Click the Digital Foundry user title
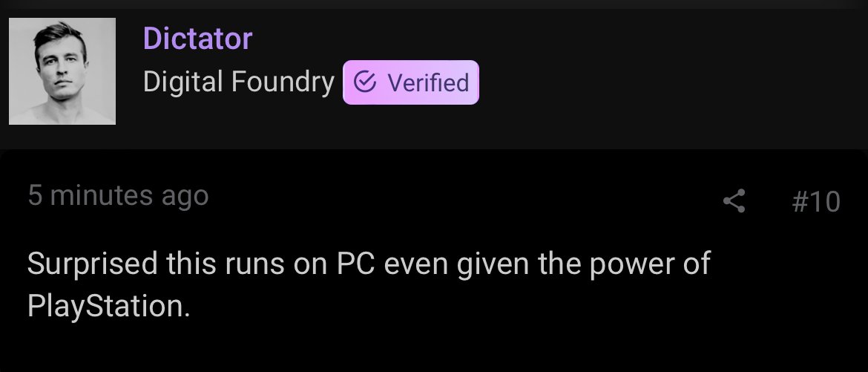Screen dimensions: 868x372 coord(238,82)
